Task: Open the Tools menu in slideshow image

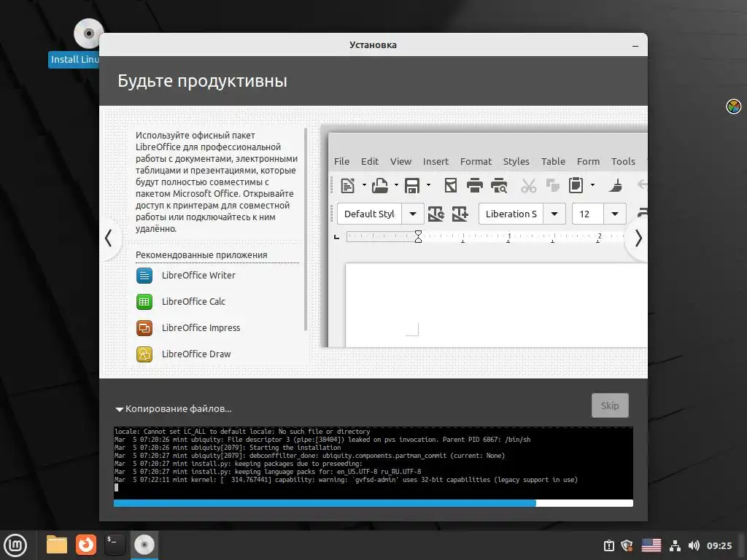Action: click(623, 161)
